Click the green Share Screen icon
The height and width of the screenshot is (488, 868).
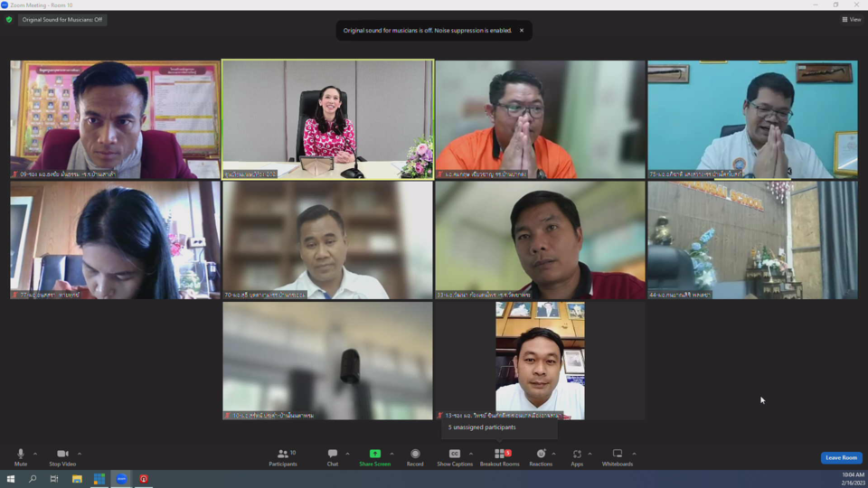(x=374, y=454)
